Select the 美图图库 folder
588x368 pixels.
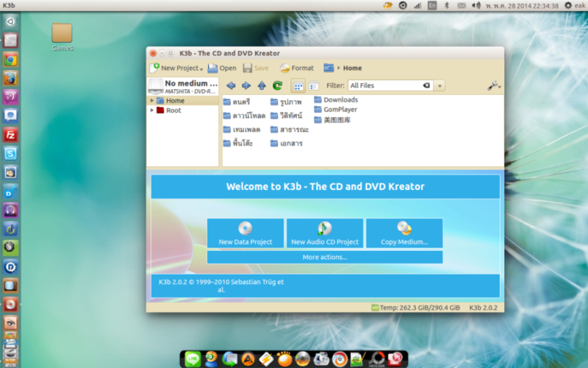point(332,120)
